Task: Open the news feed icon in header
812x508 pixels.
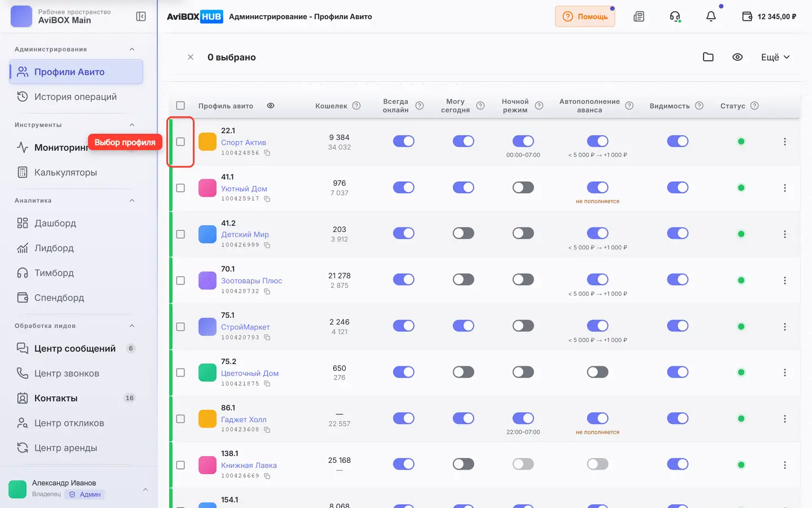Action: [639, 16]
